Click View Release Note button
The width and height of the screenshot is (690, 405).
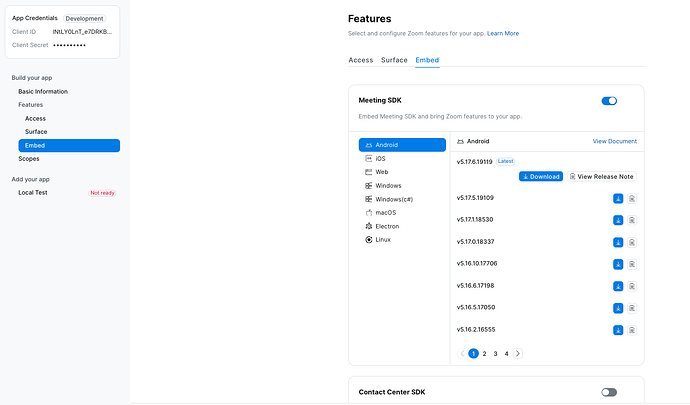tap(602, 177)
